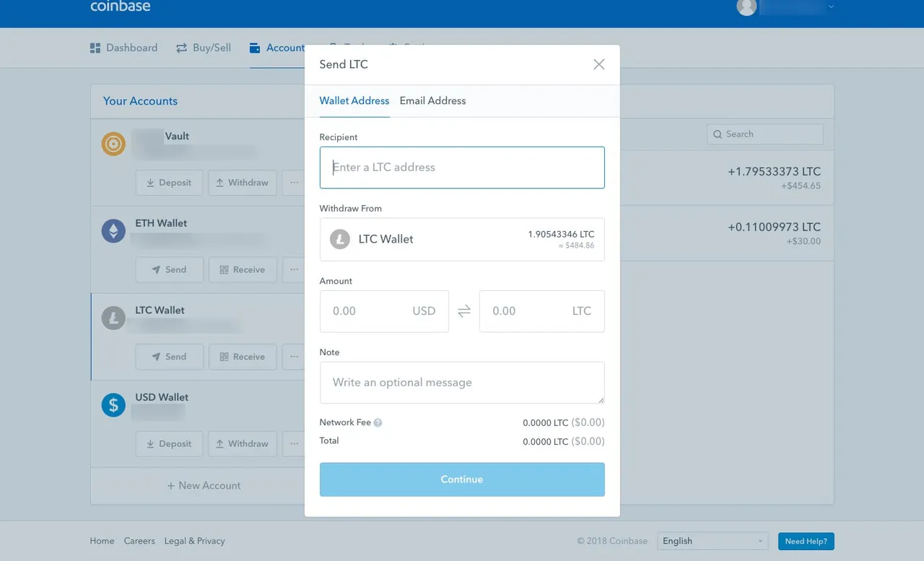The image size is (924, 561).
Task: Open the Home footer link
Action: [102, 541]
